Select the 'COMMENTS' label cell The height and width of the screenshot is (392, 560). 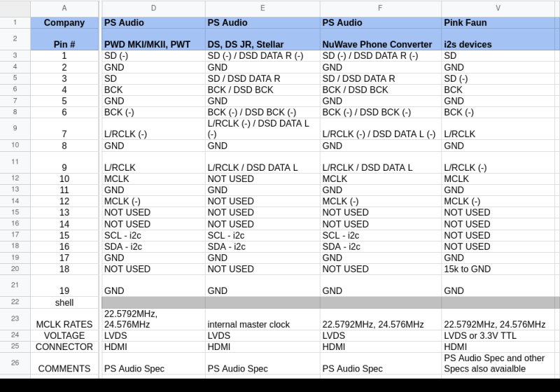click(x=64, y=368)
